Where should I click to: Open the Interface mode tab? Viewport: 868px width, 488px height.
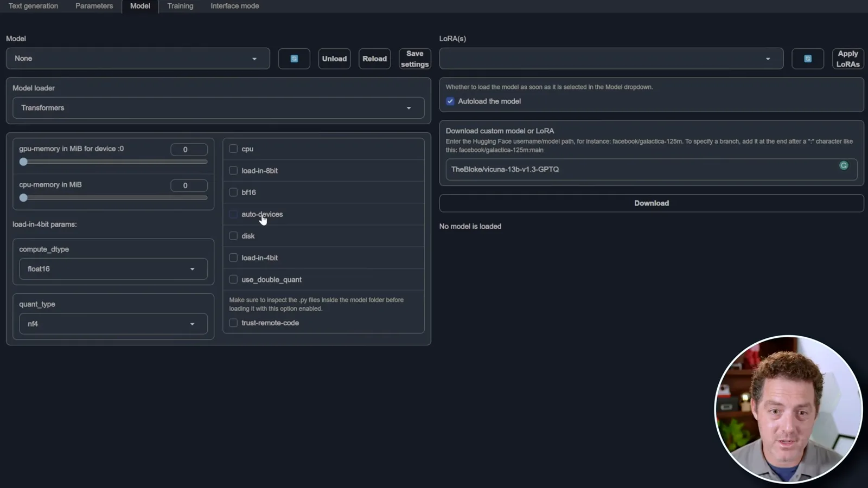(x=235, y=6)
